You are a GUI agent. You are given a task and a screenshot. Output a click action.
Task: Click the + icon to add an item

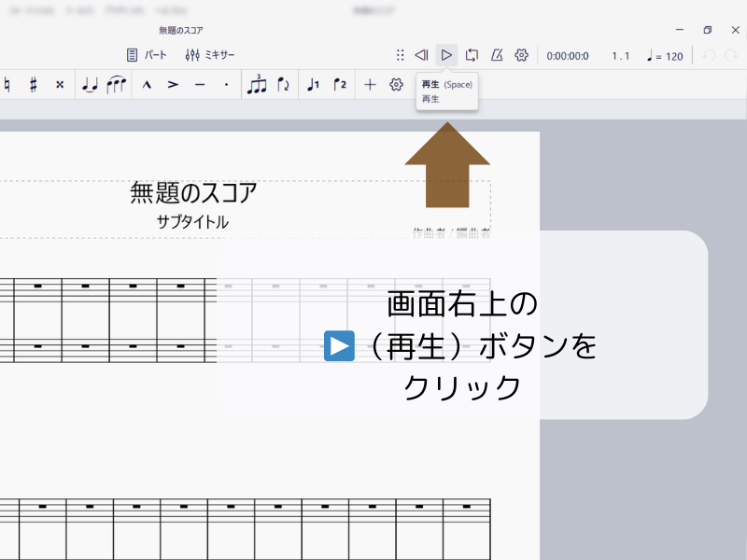pyautogui.click(x=370, y=83)
